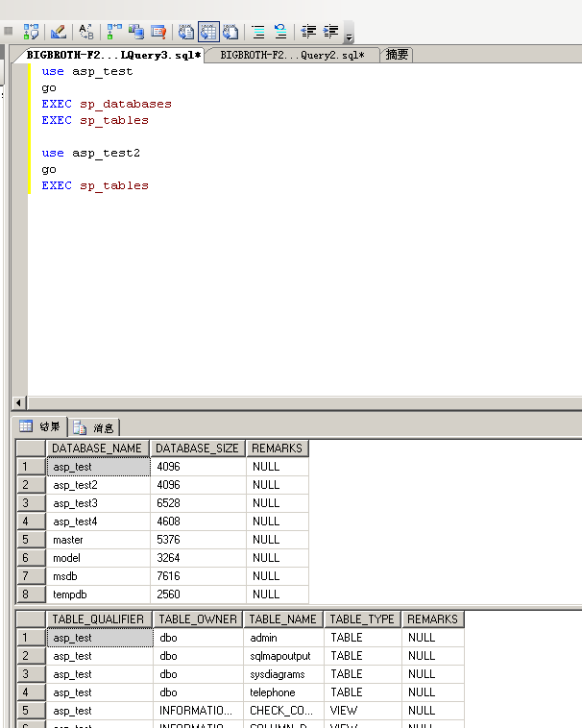582x728 pixels.
Task: Click dbo owner cell in admin row
Action: 198,638
